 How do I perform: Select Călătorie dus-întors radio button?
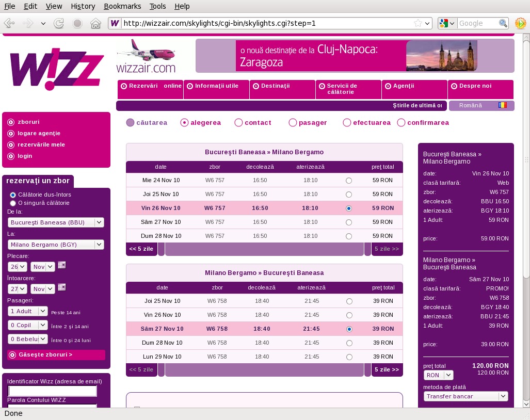(13, 195)
